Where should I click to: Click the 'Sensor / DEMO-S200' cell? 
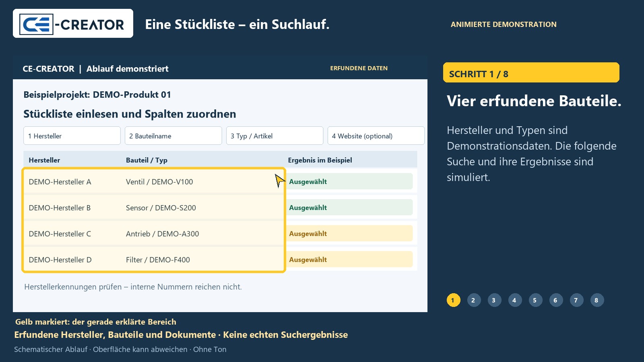[161, 208]
